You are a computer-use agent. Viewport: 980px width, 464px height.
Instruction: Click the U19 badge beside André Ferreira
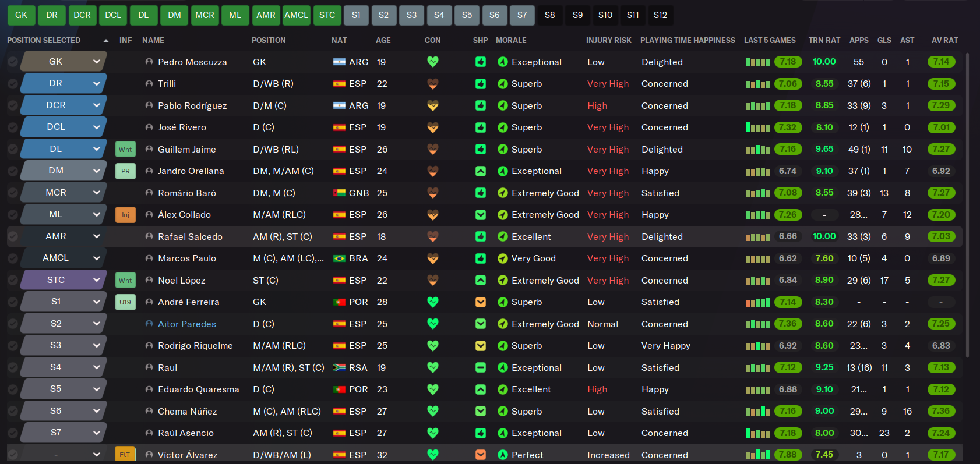[x=125, y=302]
